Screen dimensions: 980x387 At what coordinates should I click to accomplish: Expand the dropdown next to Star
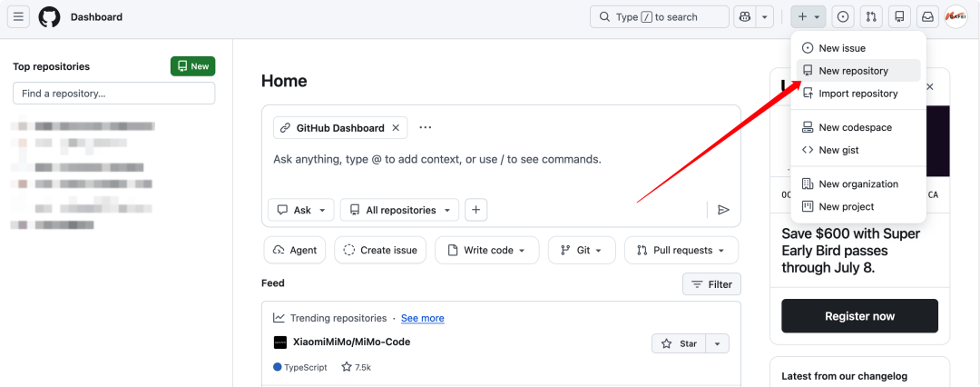(x=718, y=343)
